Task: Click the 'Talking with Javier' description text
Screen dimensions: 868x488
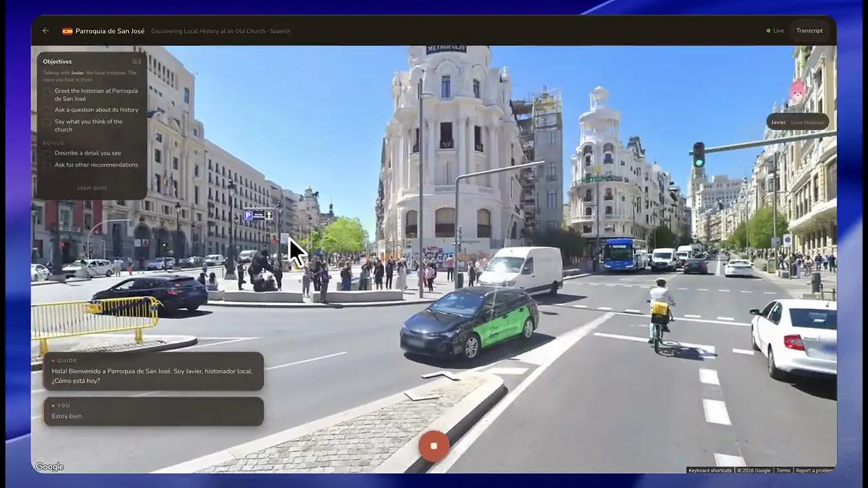Action: (x=90, y=76)
